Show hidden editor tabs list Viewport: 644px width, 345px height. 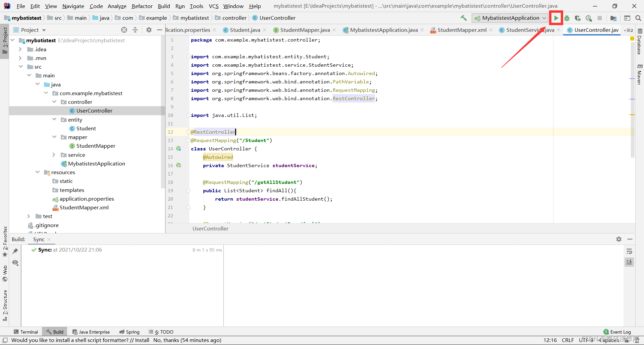coord(628,30)
